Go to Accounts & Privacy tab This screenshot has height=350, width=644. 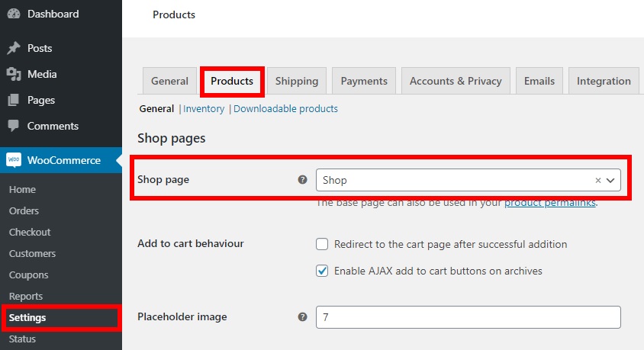456,81
